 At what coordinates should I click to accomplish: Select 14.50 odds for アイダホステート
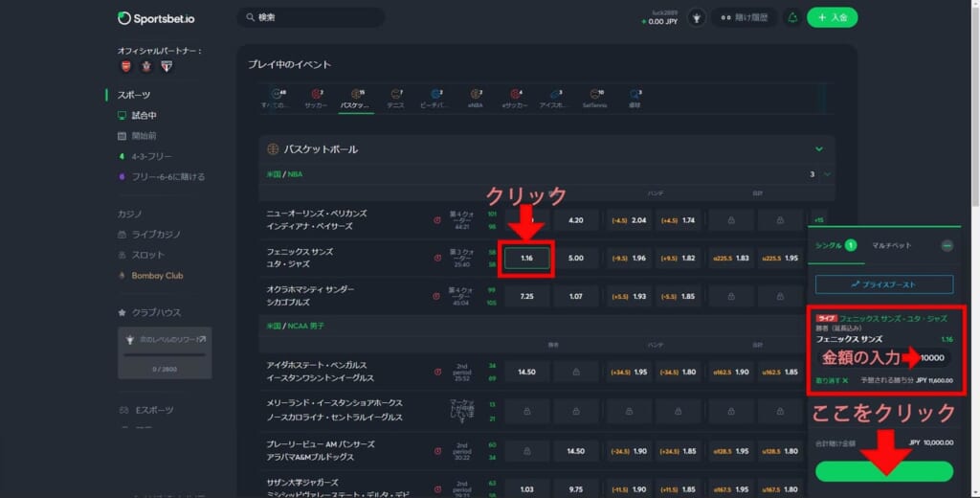pyautogui.click(x=527, y=372)
